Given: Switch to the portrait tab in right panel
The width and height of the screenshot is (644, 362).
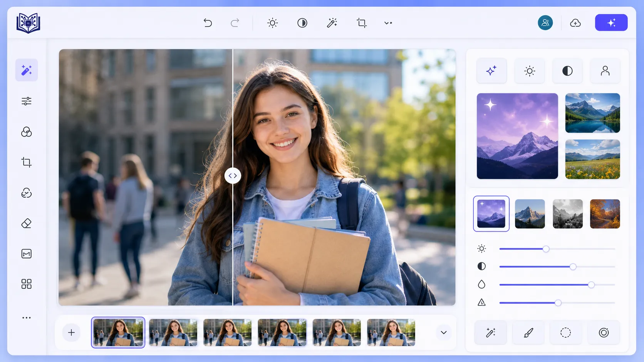Looking at the screenshot, I should click(605, 71).
